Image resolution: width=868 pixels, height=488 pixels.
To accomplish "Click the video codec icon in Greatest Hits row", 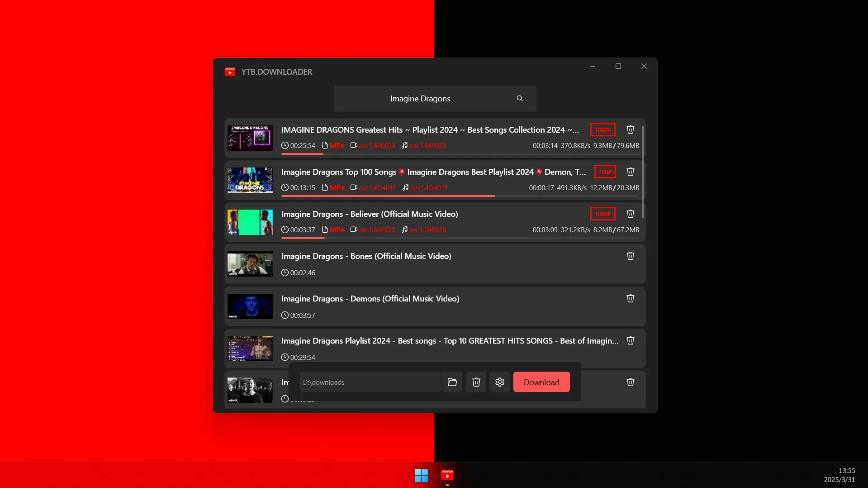I will coord(354,145).
